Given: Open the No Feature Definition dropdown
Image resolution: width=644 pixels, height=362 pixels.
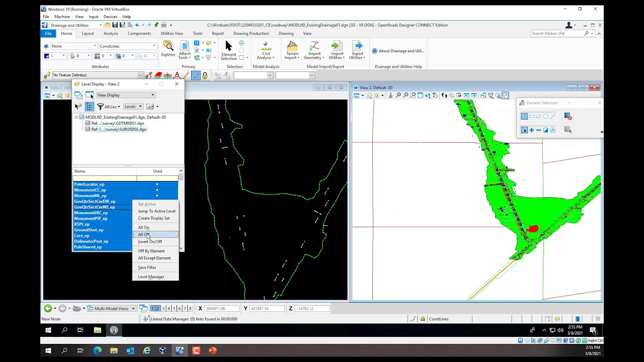Looking at the screenshot, I should (98, 75).
